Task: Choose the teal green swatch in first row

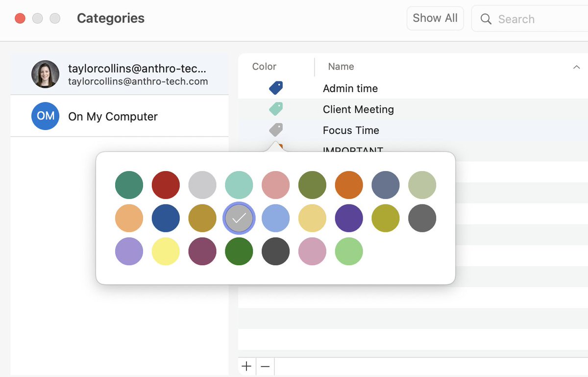Action: coord(129,185)
